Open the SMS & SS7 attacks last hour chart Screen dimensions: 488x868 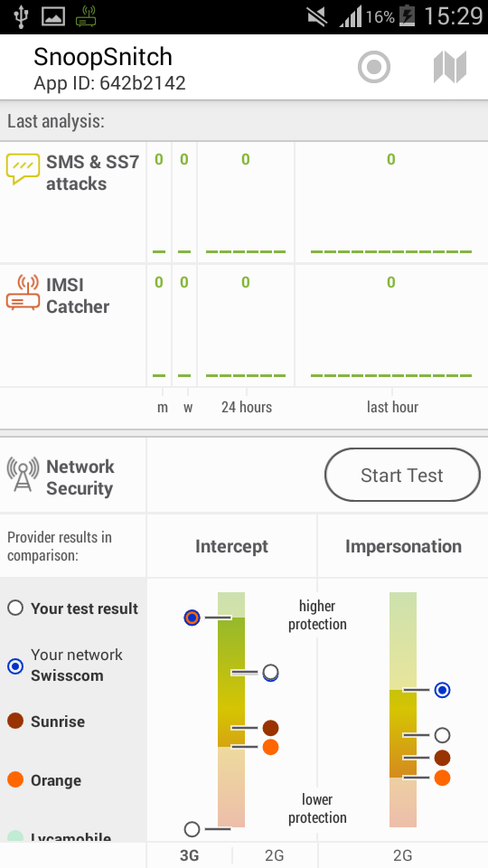(391, 203)
